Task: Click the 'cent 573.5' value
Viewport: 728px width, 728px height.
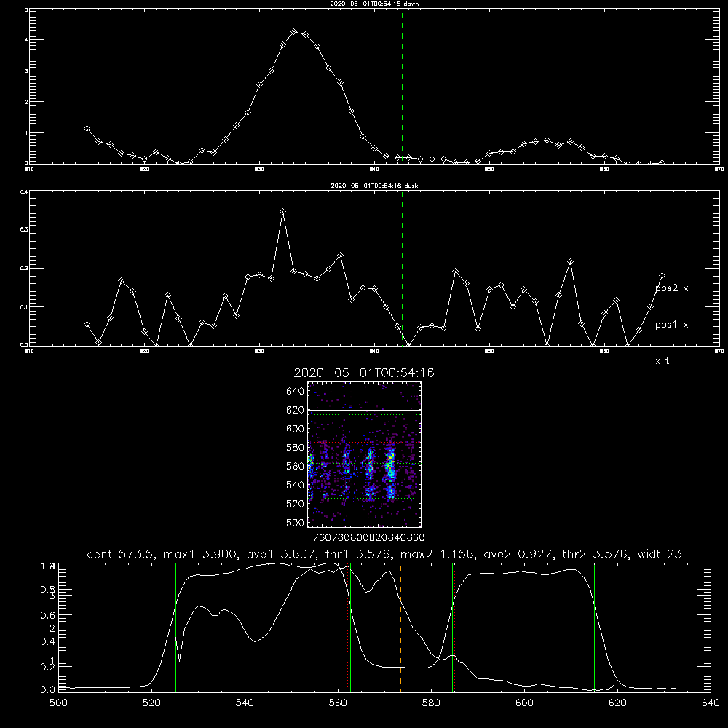Action: pyautogui.click(x=122, y=554)
